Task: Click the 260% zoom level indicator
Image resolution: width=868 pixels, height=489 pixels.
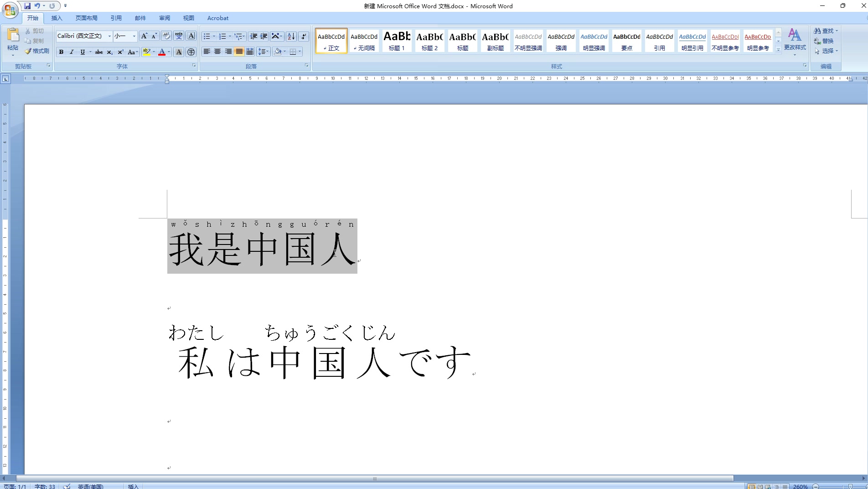Action: [800, 486]
